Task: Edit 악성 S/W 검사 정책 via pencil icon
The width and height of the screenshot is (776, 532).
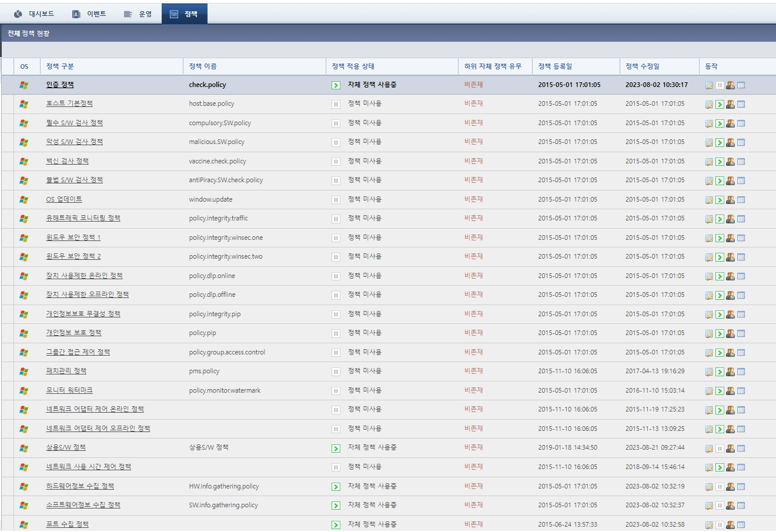Action: click(709, 143)
